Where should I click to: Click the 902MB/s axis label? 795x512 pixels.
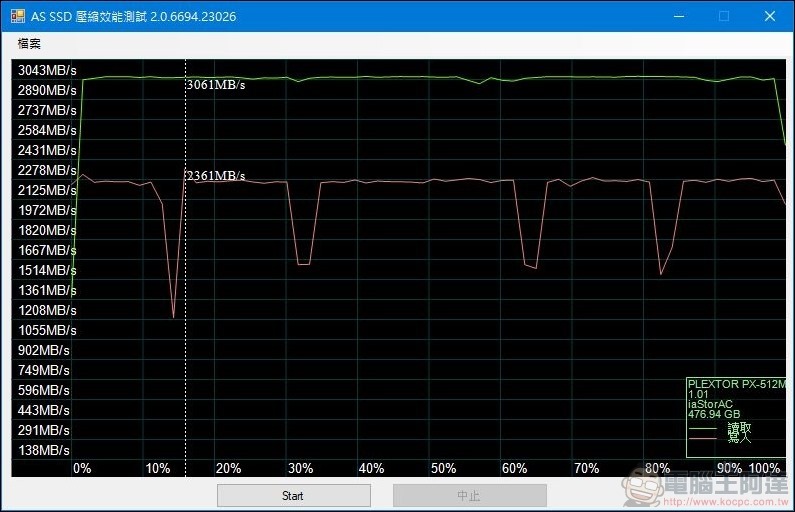[44, 350]
